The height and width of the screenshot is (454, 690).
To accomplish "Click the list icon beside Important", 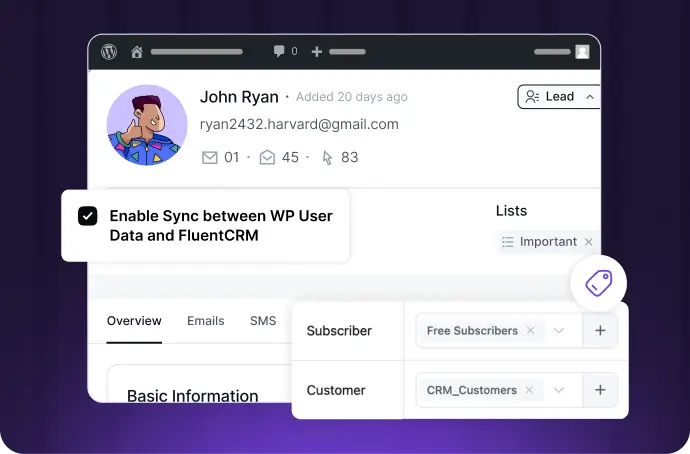I will pyautogui.click(x=508, y=242).
